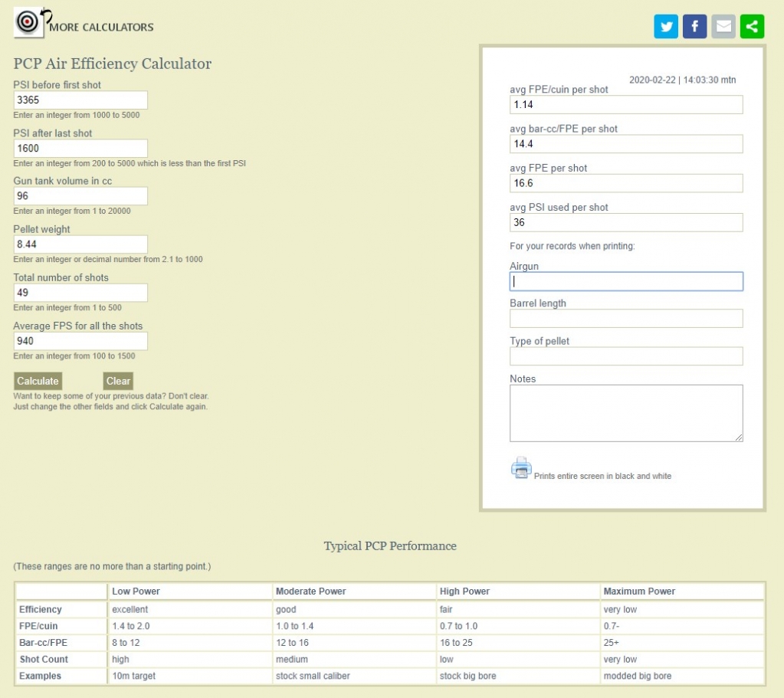Click the printer icon
This screenshot has width=784, height=698.
click(x=521, y=468)
